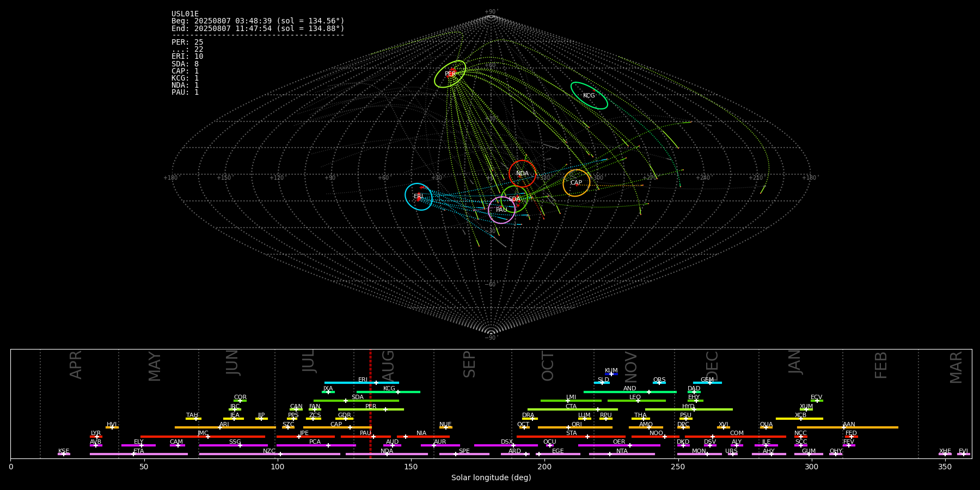Viewport: 980px width, 490px height.
Task: Click the 'SDA: 8' count in legend
Action: coord(185,64)
